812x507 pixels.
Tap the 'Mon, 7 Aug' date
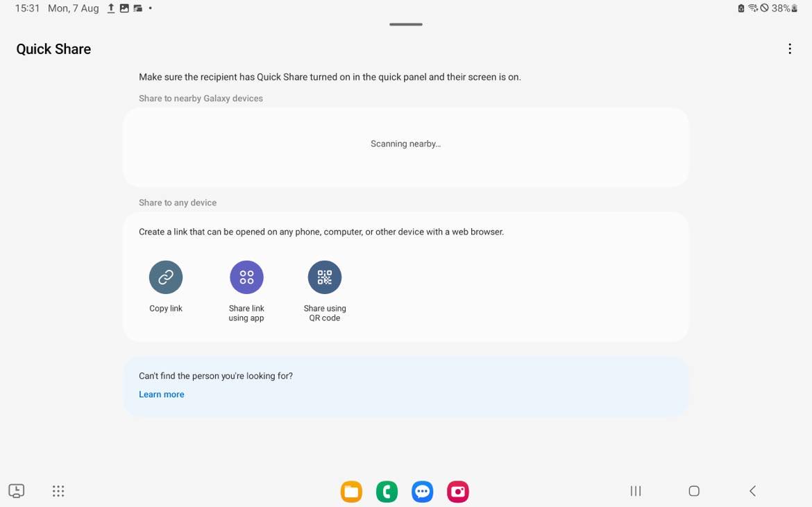coord(74,8)
